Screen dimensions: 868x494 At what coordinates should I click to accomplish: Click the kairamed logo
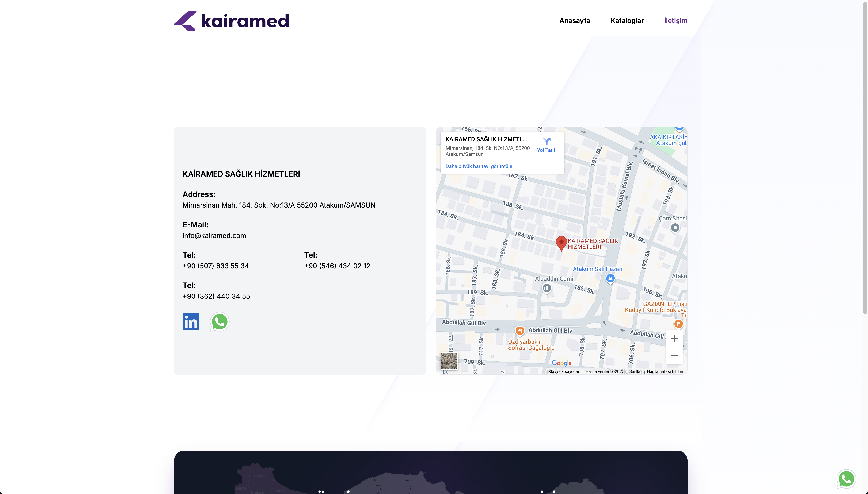coord(232,21)
